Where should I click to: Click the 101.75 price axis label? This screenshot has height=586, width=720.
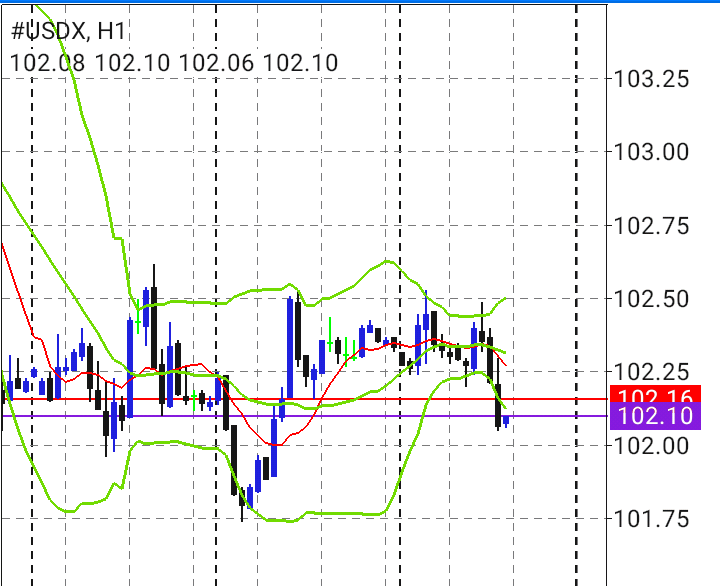point(651,519)
